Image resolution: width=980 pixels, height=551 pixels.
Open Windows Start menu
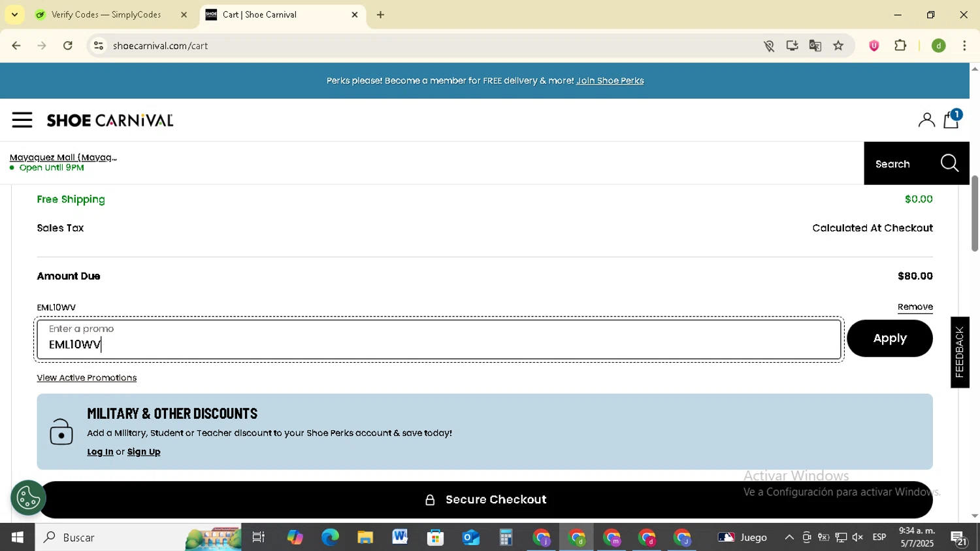(18, 537)
